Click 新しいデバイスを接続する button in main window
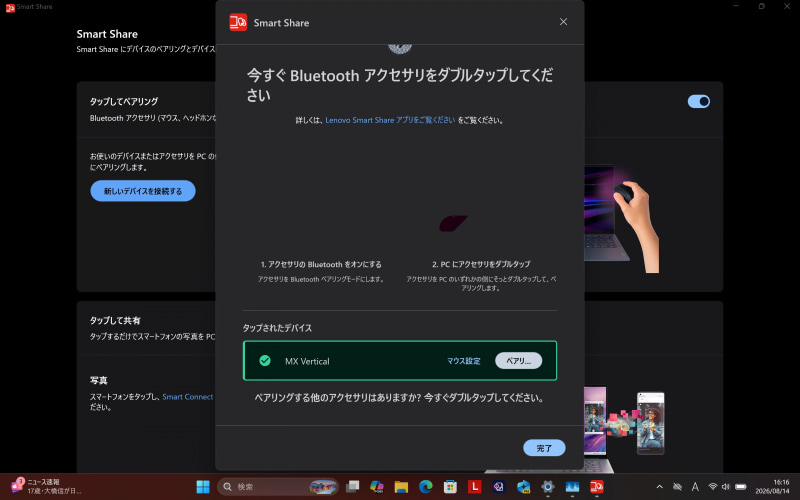800x500 pixels. (143, 191)
